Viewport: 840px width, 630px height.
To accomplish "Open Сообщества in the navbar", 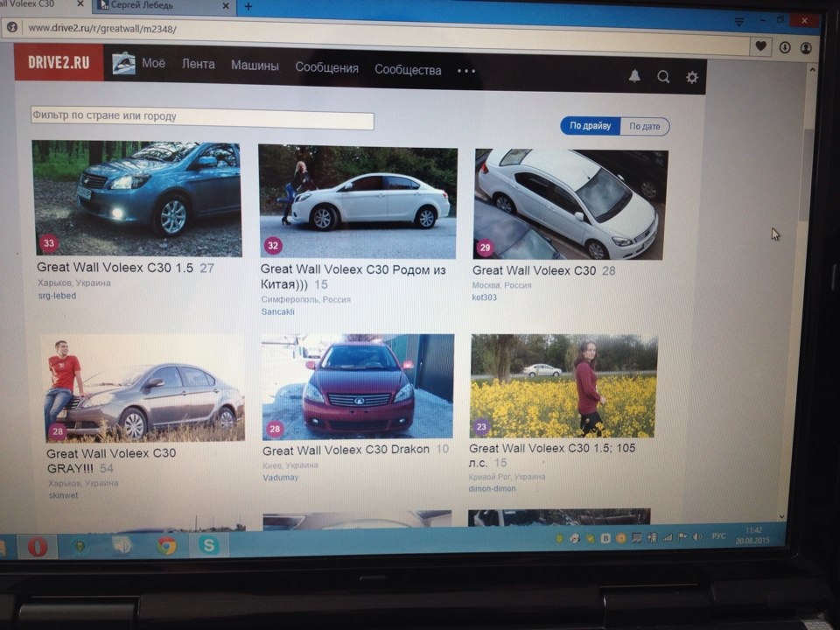I will [408, 70].
